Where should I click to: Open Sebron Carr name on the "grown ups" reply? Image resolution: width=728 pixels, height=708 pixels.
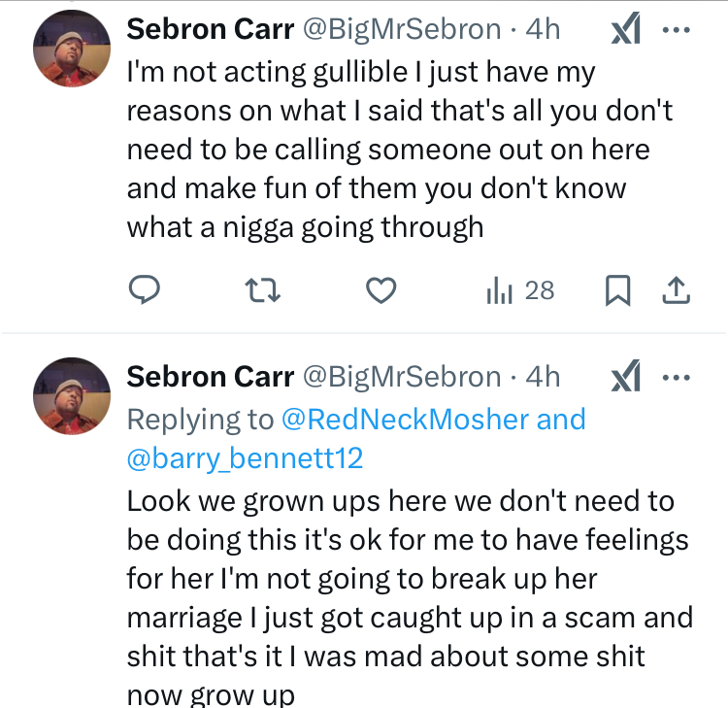click(x=210, y=376)
